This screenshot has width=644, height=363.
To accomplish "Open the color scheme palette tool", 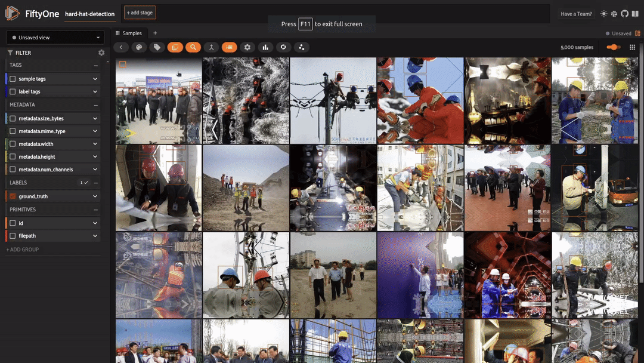I will pos(139,47).
